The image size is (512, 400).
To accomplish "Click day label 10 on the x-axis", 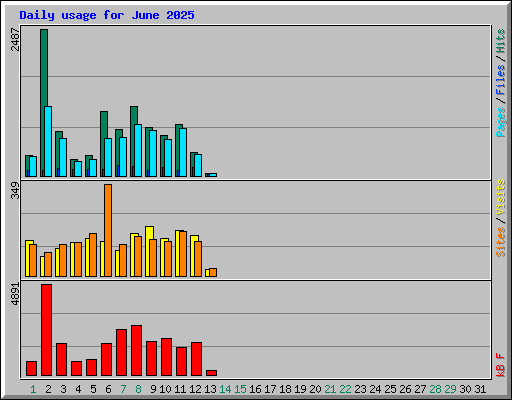I will coord(165,389).
